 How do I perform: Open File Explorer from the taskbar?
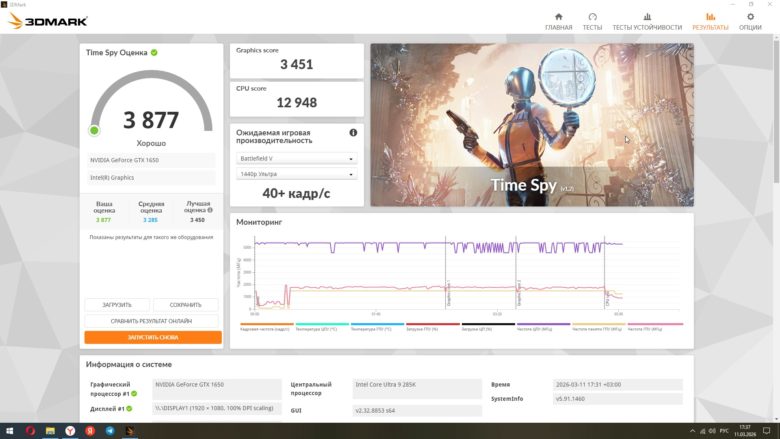tap(50, 431)
